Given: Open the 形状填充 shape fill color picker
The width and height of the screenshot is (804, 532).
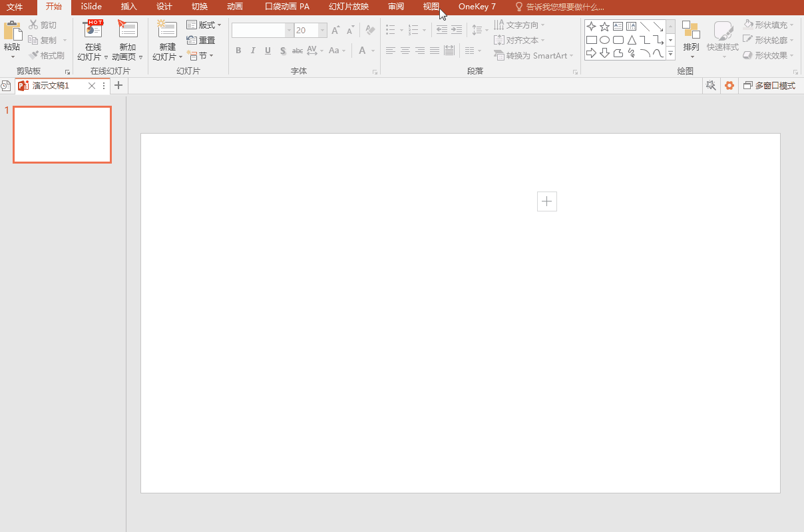Looking at the screenshot, I should [768, 25].
